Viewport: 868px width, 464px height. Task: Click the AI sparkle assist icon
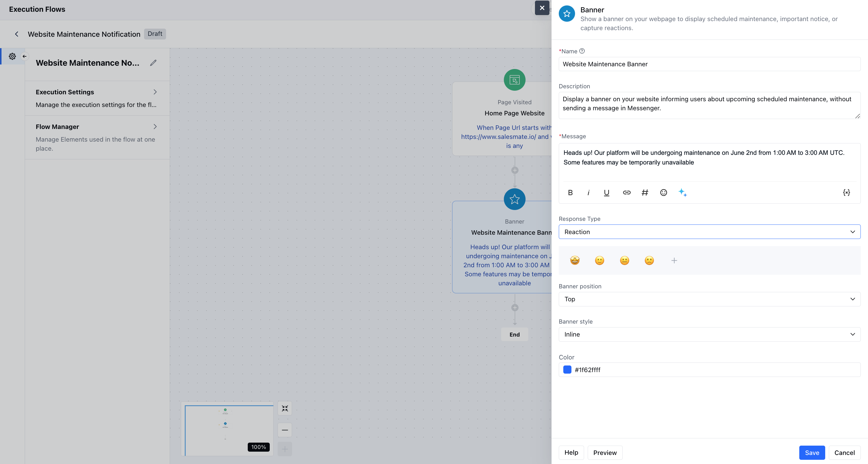(682, 193)
